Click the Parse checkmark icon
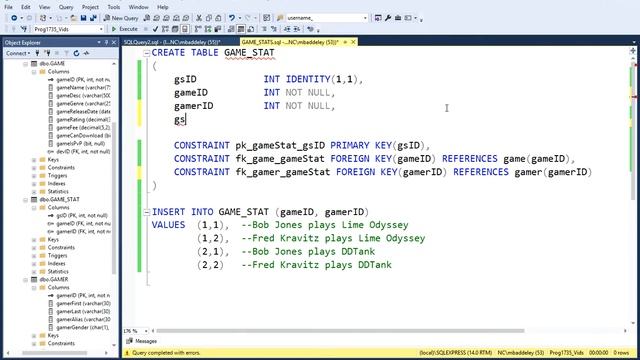Screen dimensions: 640x360 click(155, 29)
